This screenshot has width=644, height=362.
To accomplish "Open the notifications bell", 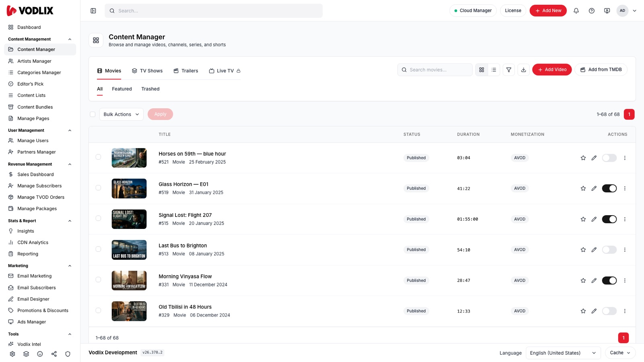I will [576, 11].
